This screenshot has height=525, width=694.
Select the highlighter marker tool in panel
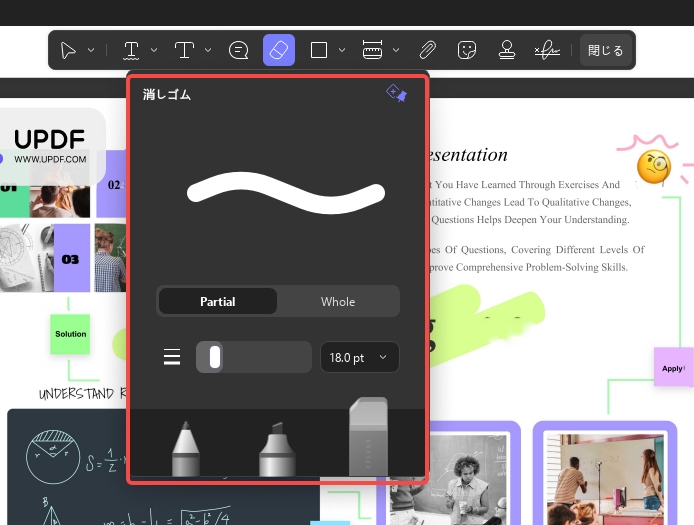tap(277, 449)
